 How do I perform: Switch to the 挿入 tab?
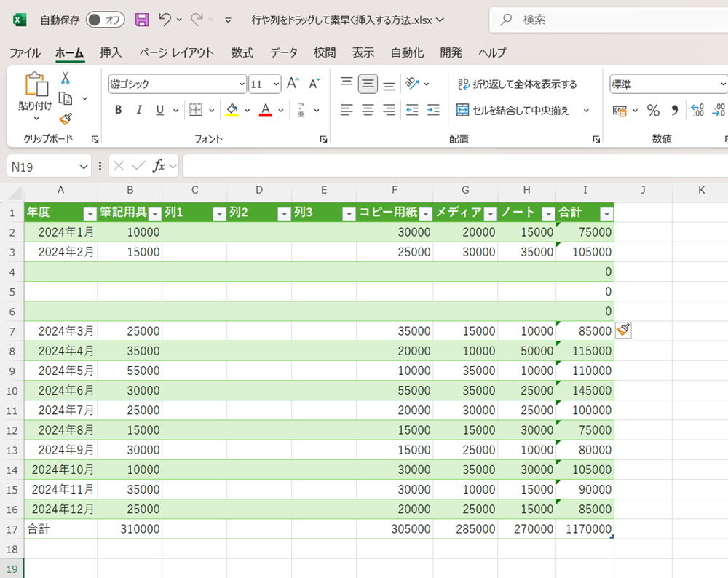pyautogui.click(x=111, y=52)
